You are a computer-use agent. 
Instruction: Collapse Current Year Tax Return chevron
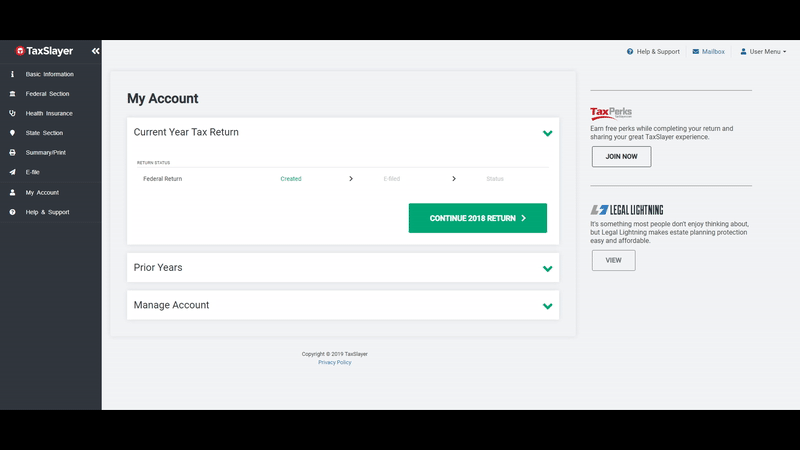pos(547,133)
